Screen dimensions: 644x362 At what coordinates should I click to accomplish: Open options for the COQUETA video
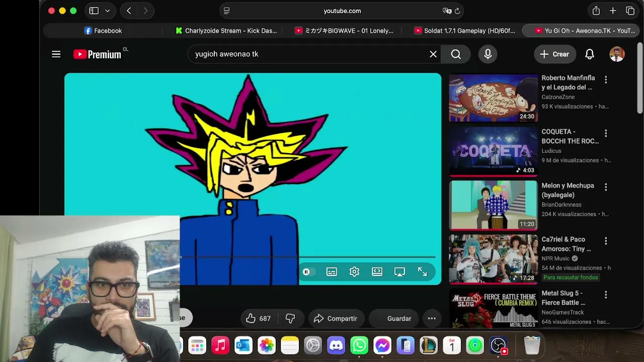click(x=606, y=133)
